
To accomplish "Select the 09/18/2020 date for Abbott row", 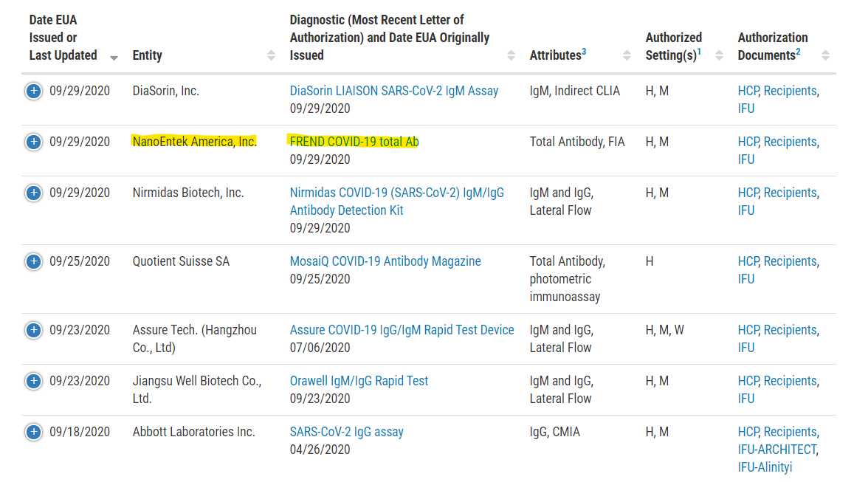I will pos(80,432).
